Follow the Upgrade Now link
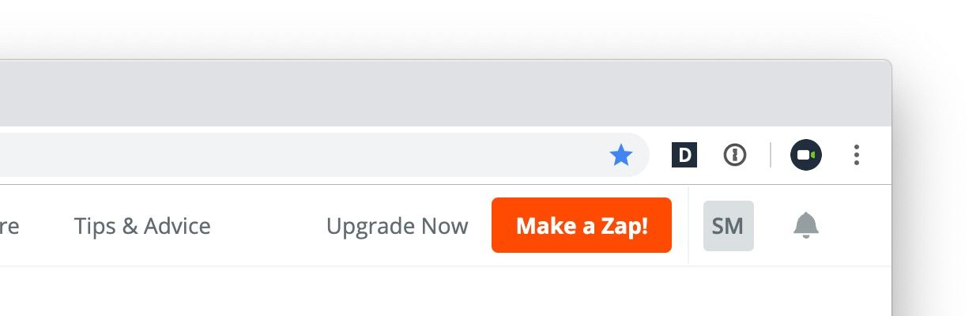This screenshot has height=316, width=980. (x=398, y=226)
